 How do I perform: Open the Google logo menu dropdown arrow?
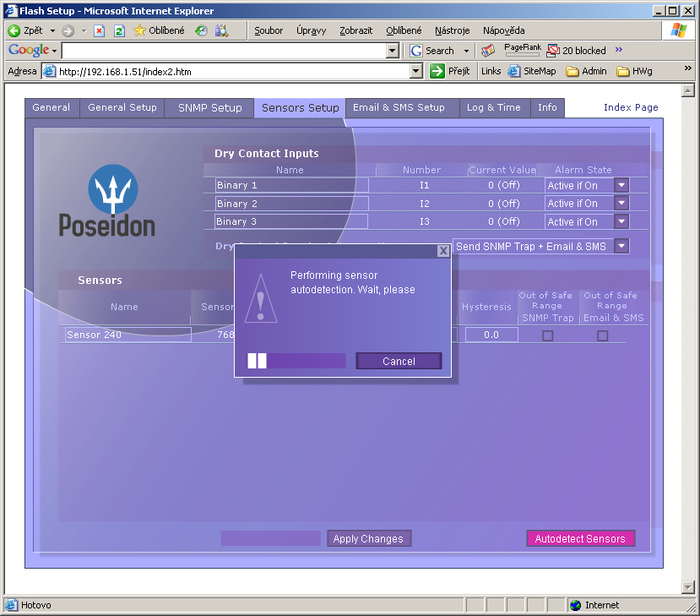point(55,51)
